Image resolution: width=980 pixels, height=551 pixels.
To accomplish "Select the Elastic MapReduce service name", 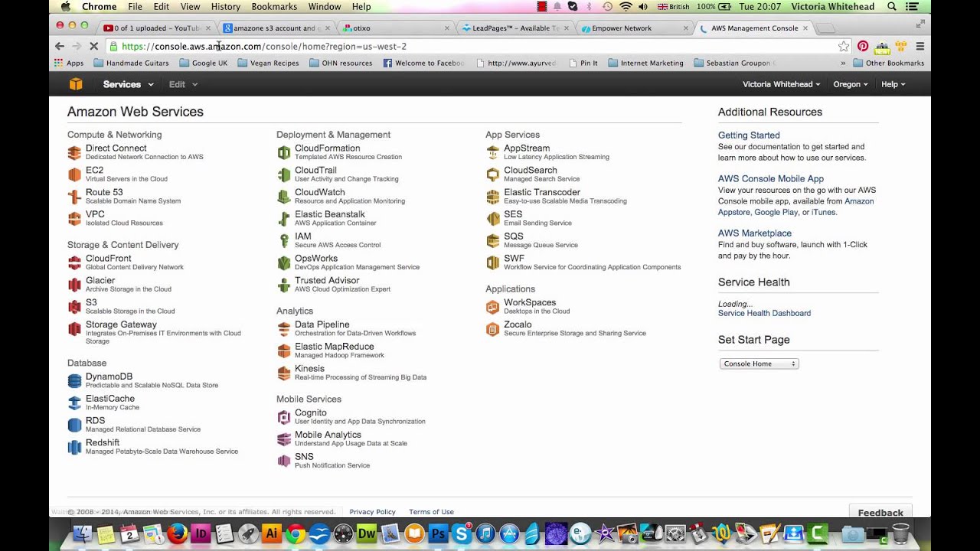I will coord(335,347).
